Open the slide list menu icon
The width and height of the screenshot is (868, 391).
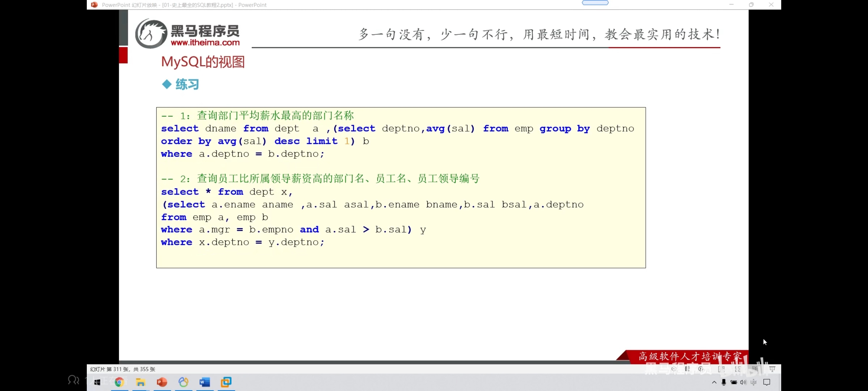(x=687, y=369)
